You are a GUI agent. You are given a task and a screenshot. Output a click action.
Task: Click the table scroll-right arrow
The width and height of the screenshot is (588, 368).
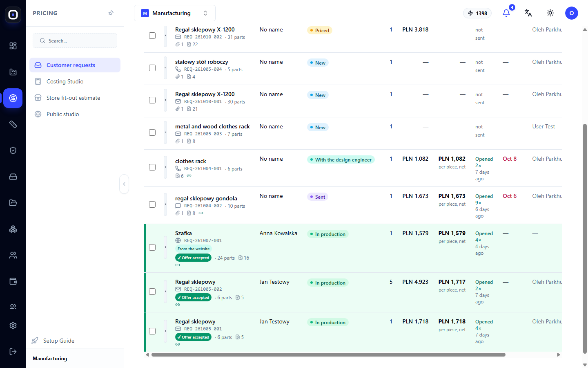pos(558,355)
